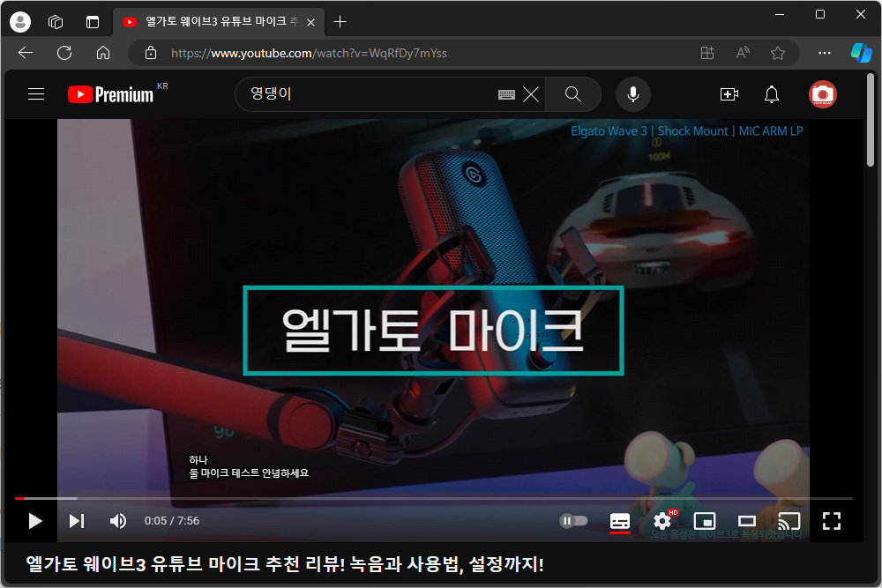Switch to theater mode

click(747, 521)
